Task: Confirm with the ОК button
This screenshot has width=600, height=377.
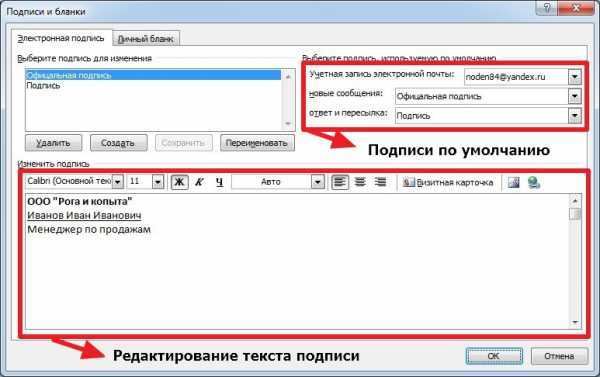Action: [494, 356]
